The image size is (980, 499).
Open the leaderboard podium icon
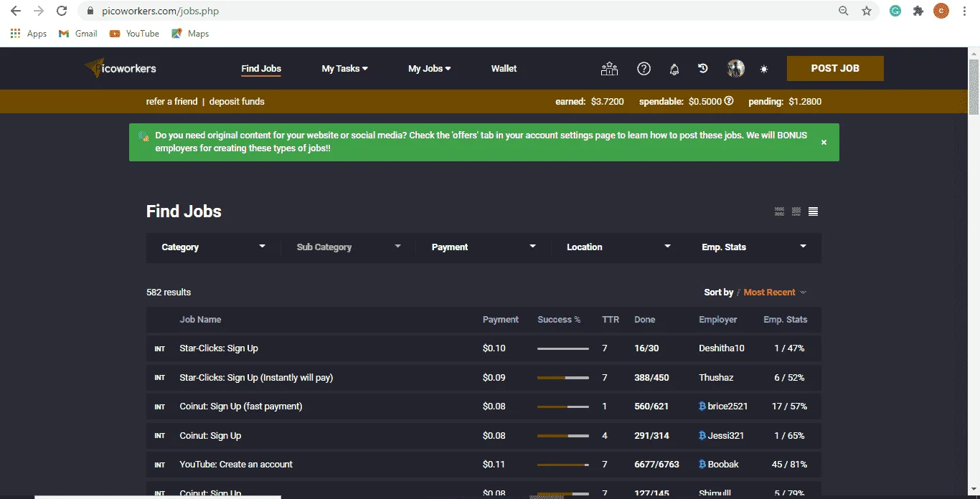coord(609,69)
